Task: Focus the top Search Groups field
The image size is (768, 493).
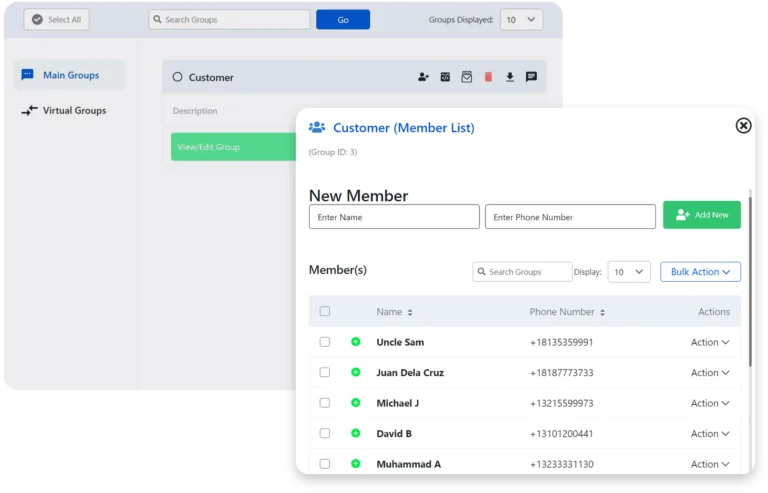Action: (x=229, y=20)
